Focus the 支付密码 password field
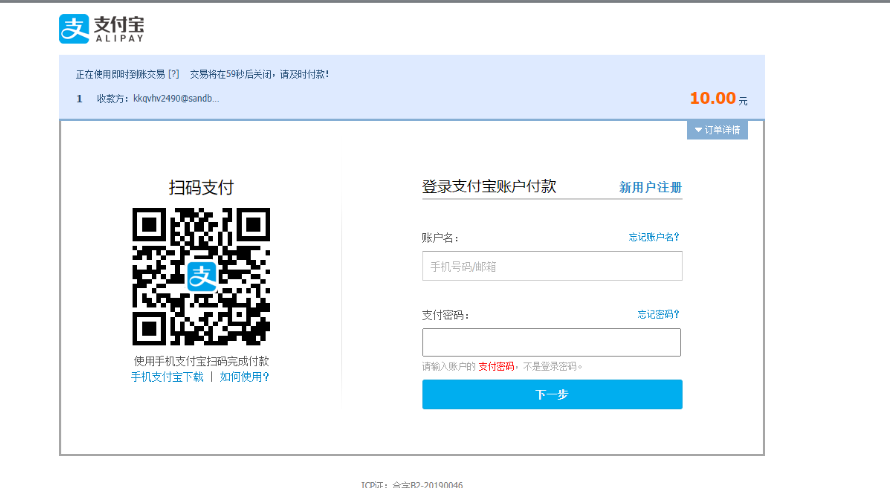890x488 pixels. click(551, 342)
